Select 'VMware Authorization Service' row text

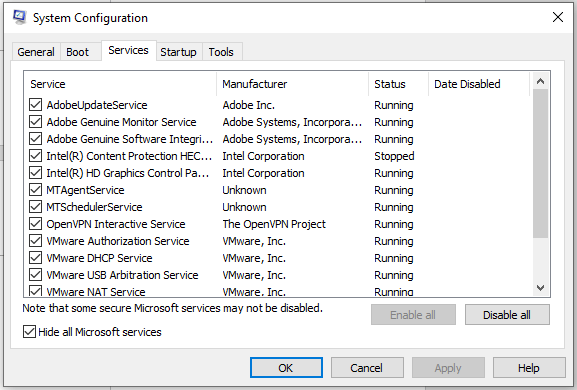[x=118, y=241]
